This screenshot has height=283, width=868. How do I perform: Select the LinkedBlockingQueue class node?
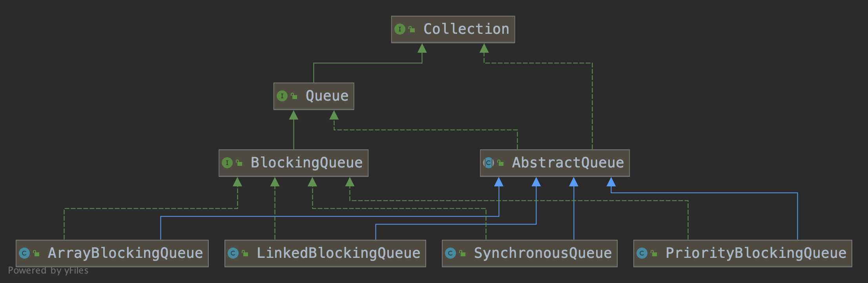(x=325, y=254)
